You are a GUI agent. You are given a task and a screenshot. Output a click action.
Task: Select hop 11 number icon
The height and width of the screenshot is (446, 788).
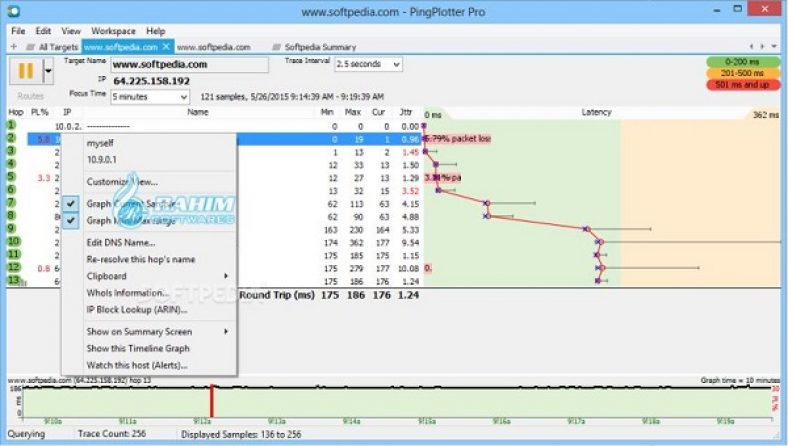pyautogui.click(x=14, y=254)
